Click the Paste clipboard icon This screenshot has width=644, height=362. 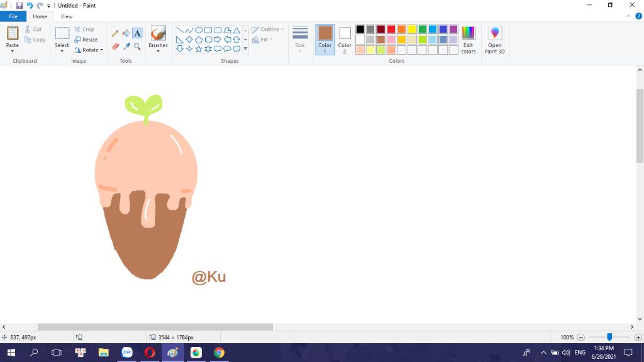13,33
